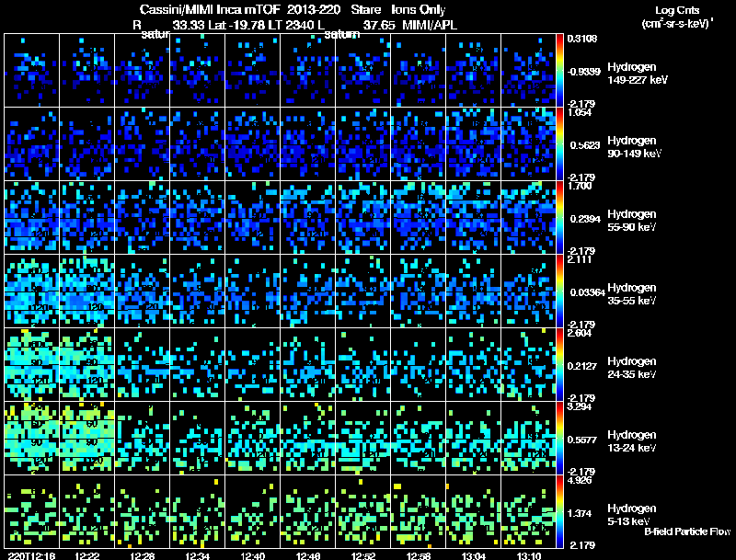Click the Hydrogen 13-24 keV color bar
This screenshot has height=560, width=736.
559,439
